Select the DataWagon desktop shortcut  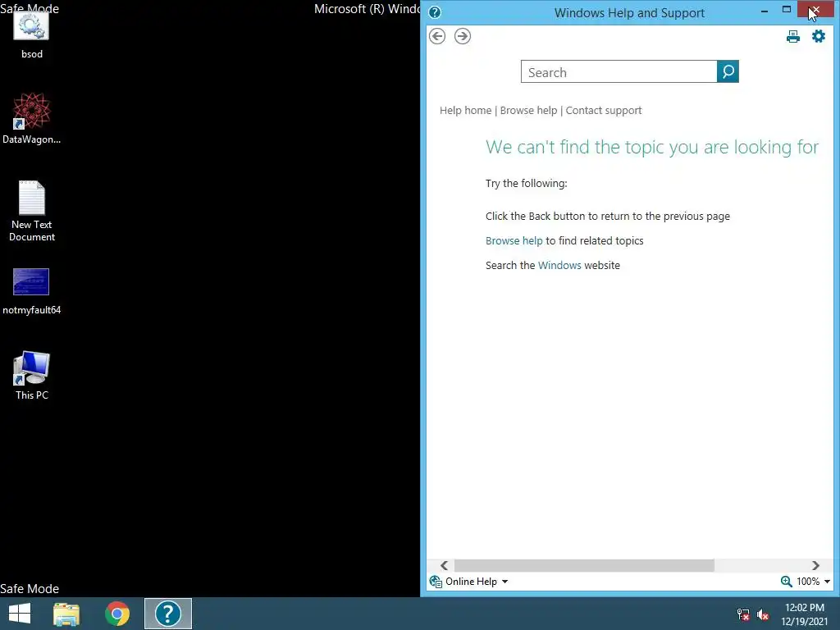[x=31, y=118]
